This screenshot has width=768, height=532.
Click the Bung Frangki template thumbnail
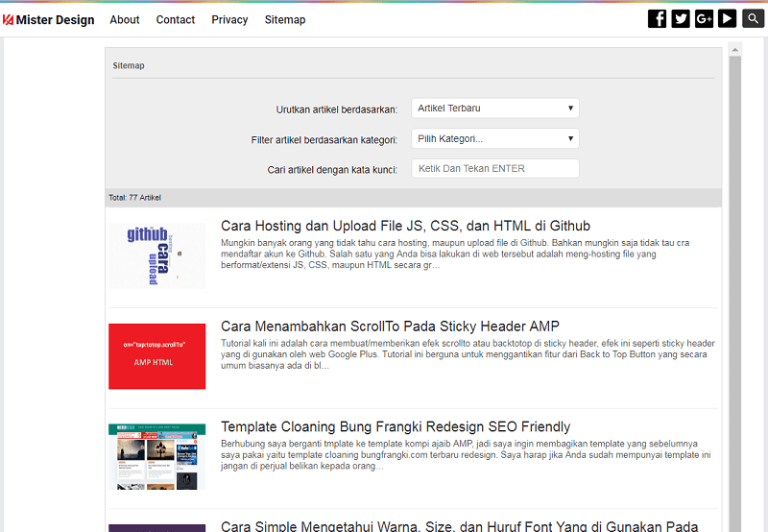(x=157, y=456)
